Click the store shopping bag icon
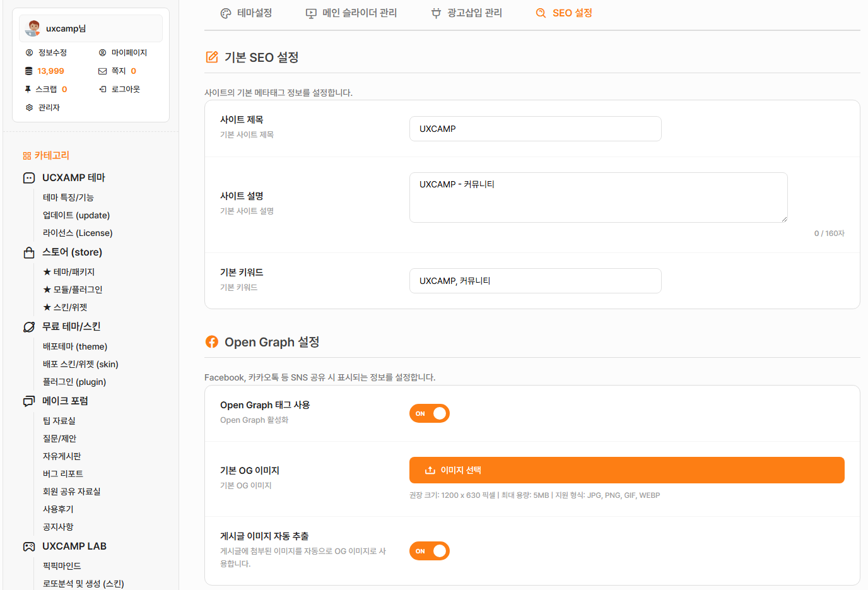868x590 pixels. (x=29, y=252)
